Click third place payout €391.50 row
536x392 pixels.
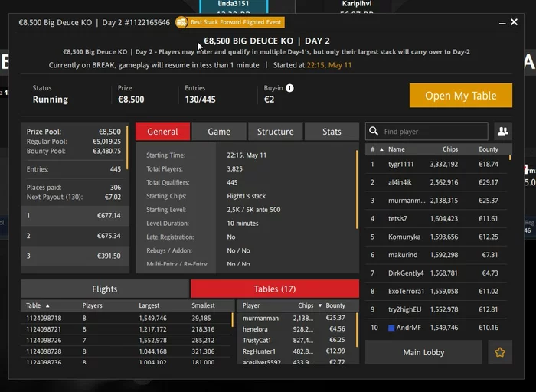(x=75, y=256)
